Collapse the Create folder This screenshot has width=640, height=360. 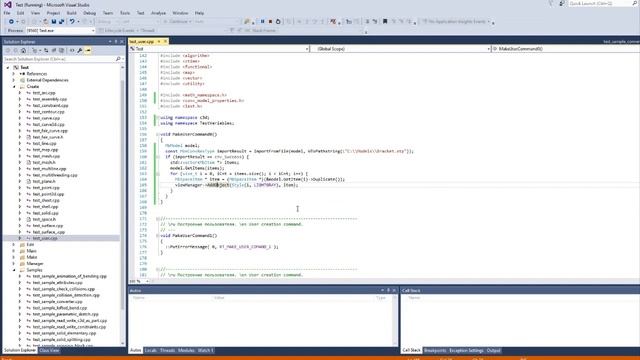click(13, 87)
